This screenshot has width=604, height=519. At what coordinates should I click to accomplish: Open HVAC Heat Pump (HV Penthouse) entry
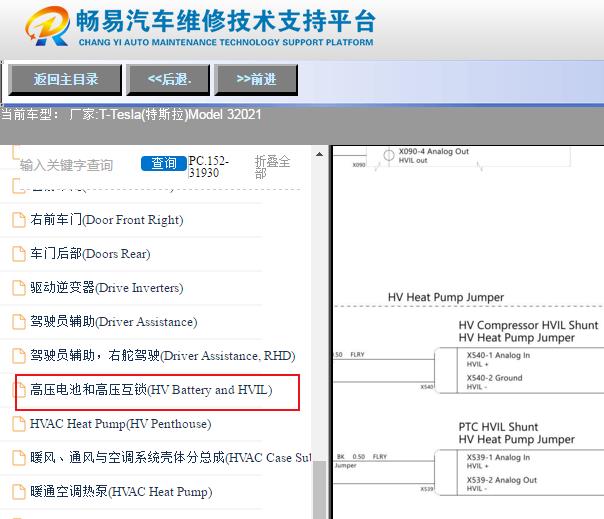[x=121, y=424]
